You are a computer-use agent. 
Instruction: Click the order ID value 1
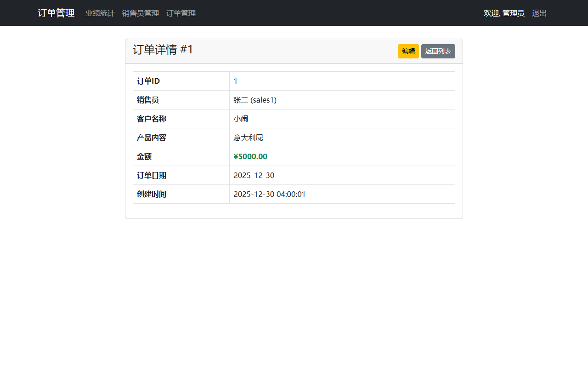click(x=236, y=81)
